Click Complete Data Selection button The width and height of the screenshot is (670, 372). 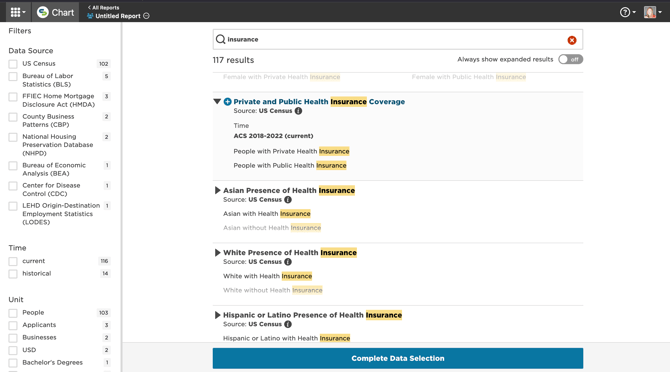click(398, 358)
